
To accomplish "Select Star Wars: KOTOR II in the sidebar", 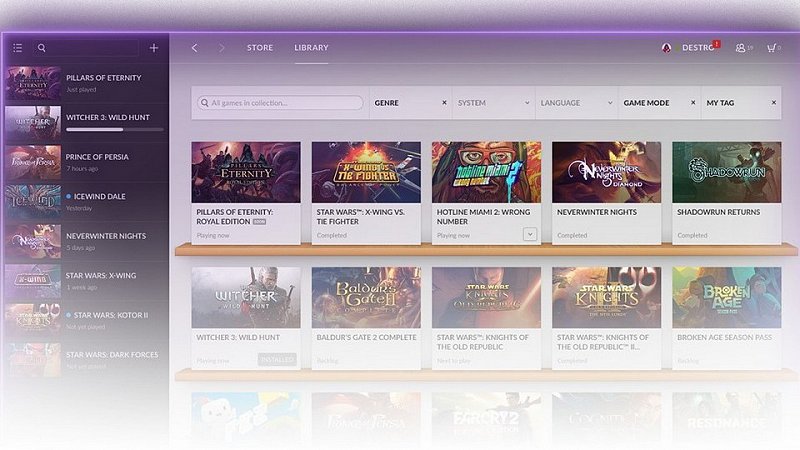I will pyautogui.click(x=86, y=320).
